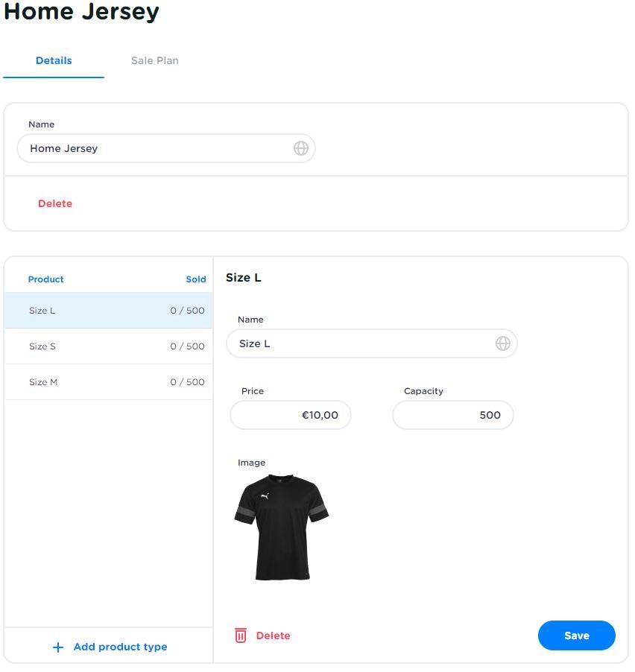The image size is (635, 672).
Task: Click globe icon in Size L name field
Action: 503,343
